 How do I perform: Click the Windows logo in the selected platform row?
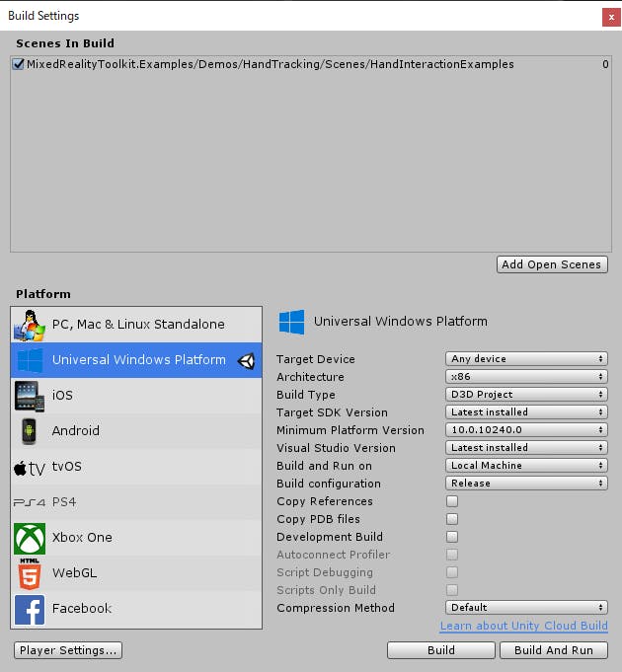[x=30, y=360]
